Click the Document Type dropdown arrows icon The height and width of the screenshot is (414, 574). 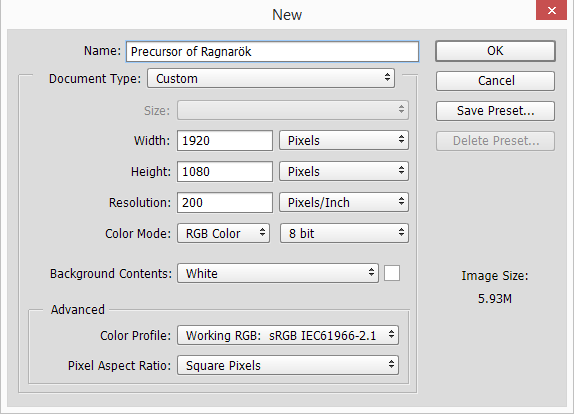[387, 78]
